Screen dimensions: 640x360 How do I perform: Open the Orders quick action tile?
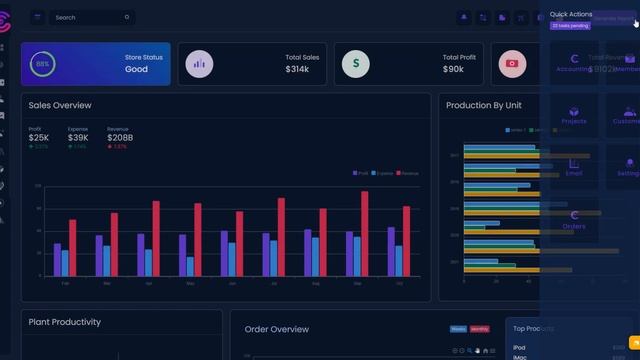coord(574,220)
